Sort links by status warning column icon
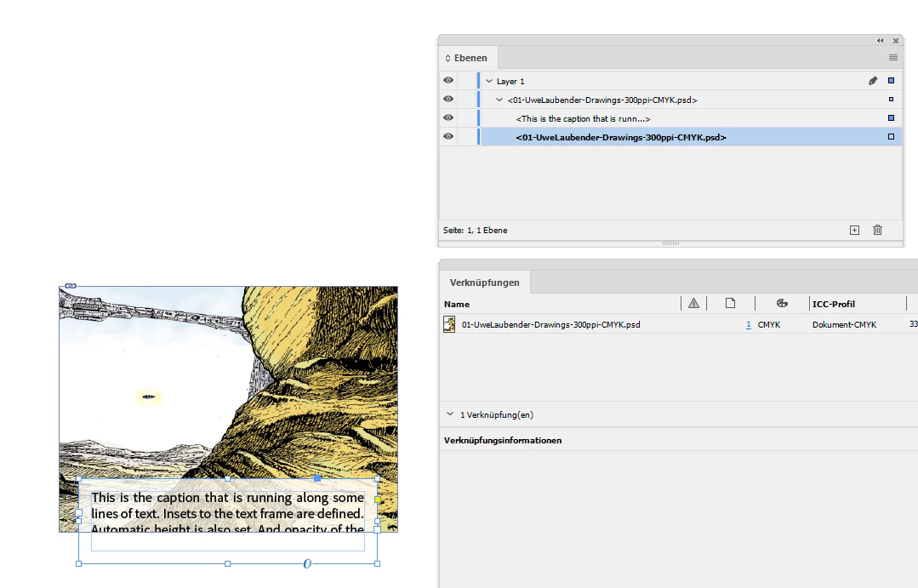The image size is (918, 588). [693, 304]
